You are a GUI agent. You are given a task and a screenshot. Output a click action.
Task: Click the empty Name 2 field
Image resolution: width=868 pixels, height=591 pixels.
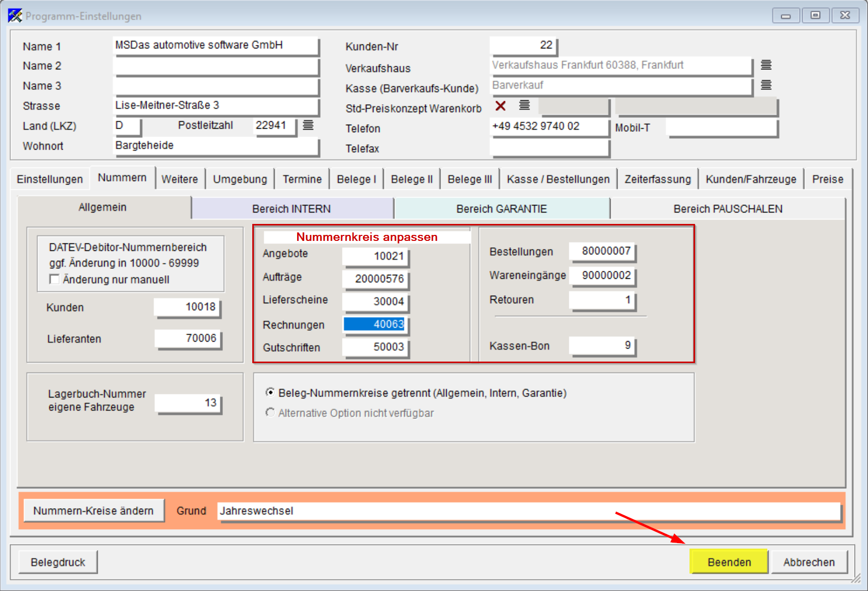tap(216, 66)
